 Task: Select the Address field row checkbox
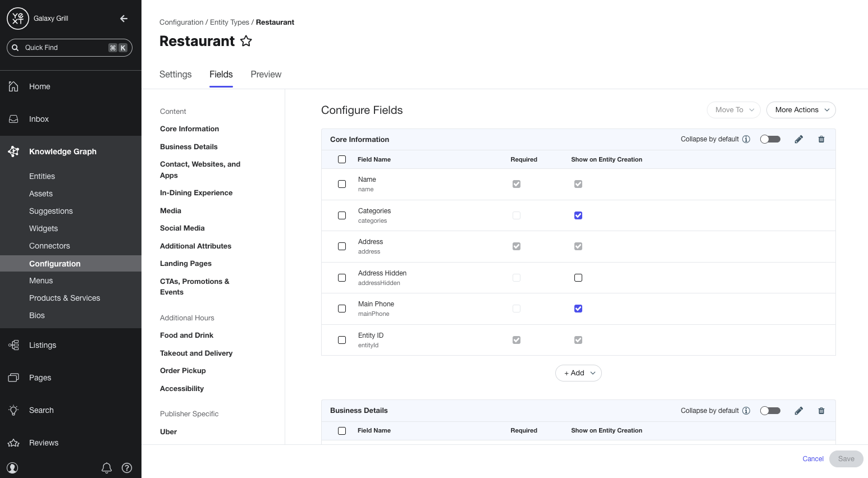coord(342,246)
